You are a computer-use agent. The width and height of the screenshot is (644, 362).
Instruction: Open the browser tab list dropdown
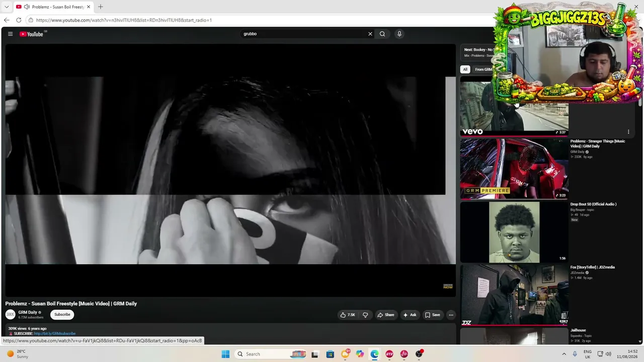[x=7, y=7]
